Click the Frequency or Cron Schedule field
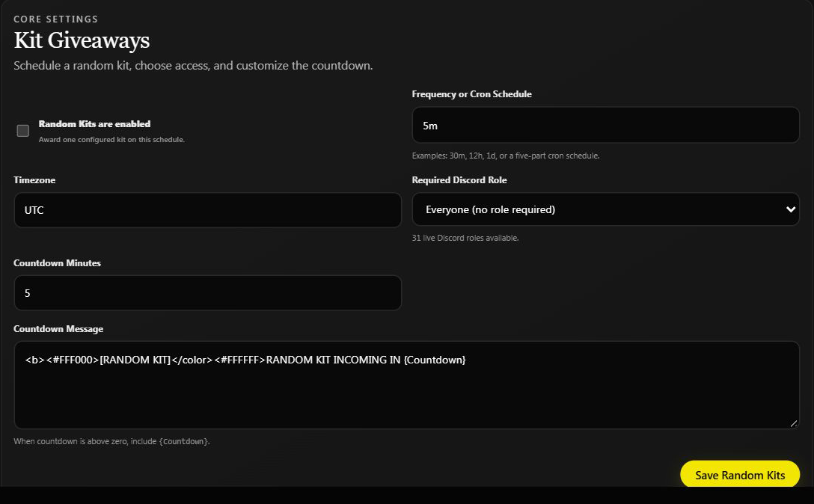Screen dimensions: 814x504 (x=605, y=125)
